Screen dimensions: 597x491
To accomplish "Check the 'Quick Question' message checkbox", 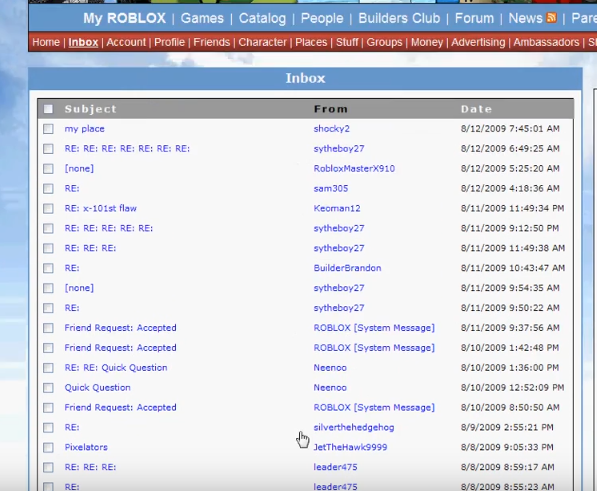I will (x=48, y=388).
